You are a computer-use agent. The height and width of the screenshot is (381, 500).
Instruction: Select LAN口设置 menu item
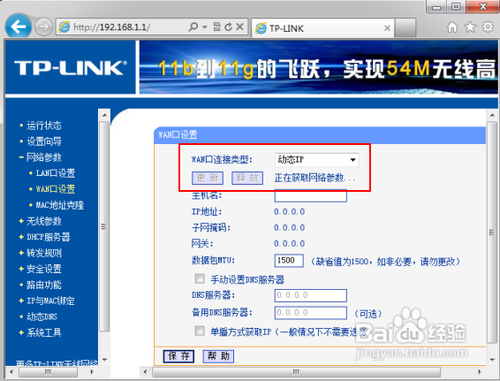(55, 173)
